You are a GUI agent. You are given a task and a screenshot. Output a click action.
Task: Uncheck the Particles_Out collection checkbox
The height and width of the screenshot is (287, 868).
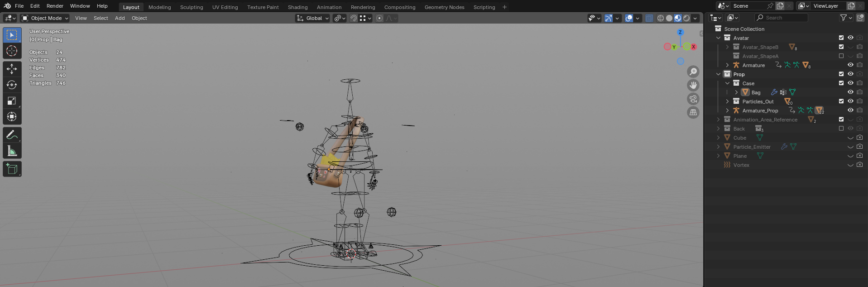tap(841, 102)
